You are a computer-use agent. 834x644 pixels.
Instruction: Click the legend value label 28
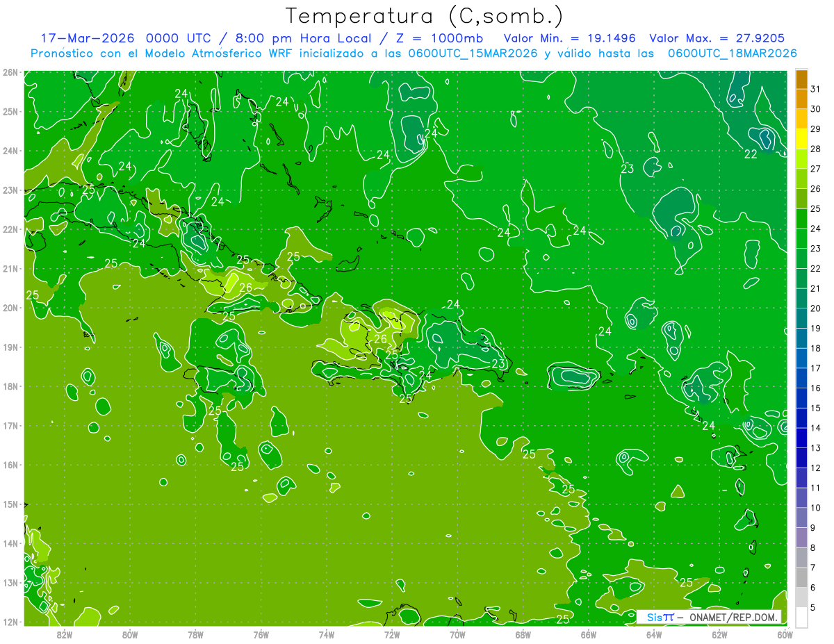point(815,149)
